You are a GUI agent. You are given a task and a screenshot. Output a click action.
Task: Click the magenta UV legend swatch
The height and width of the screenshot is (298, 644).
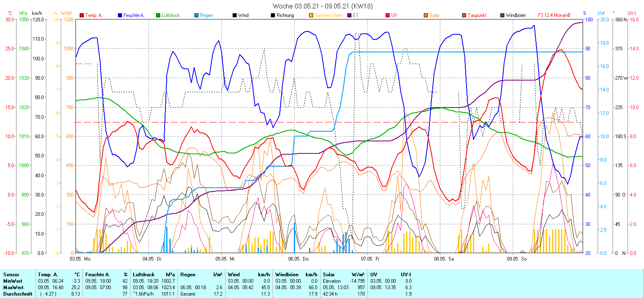click(x=388, y=15)
